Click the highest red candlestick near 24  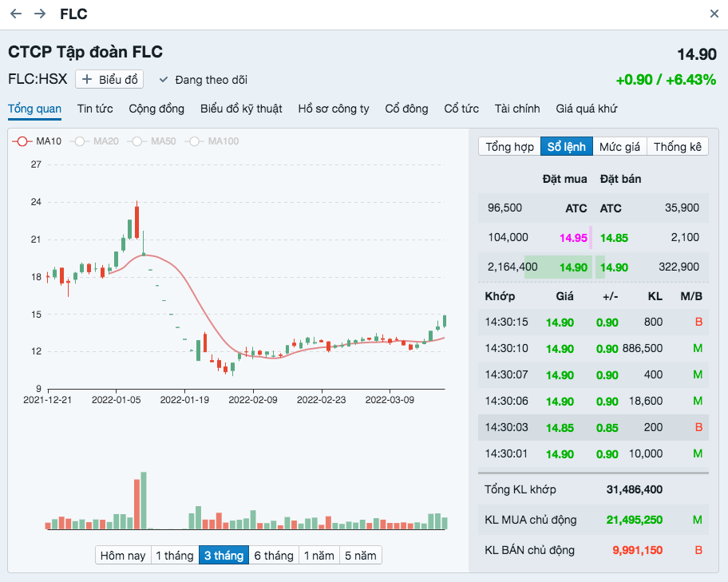(x=137, y=222)
